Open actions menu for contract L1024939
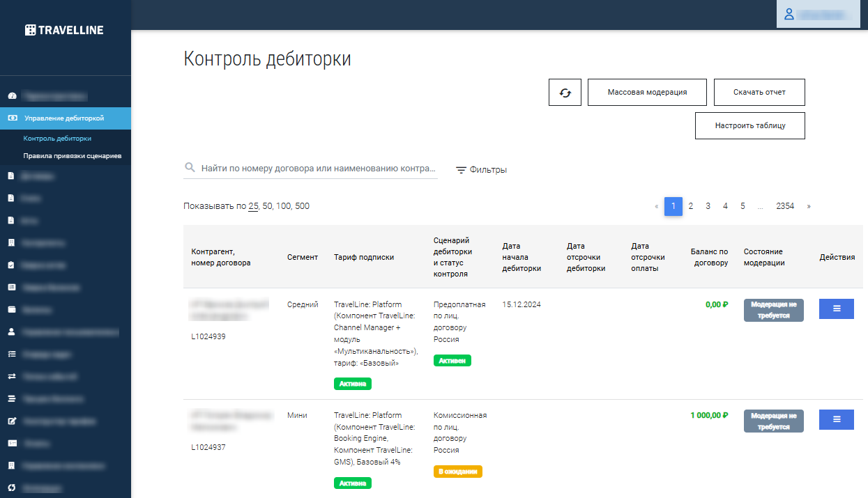This screenshot has width=868, height=498. [837, 309]
